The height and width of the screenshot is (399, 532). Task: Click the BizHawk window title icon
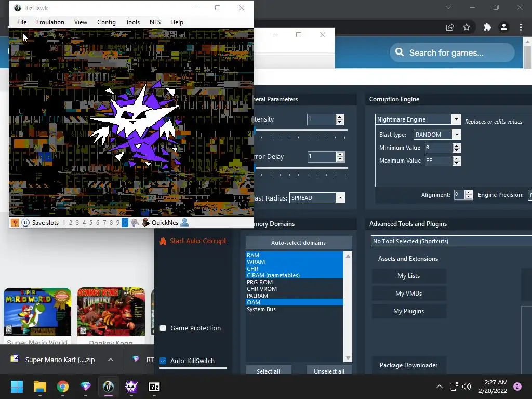coord(17,8)
